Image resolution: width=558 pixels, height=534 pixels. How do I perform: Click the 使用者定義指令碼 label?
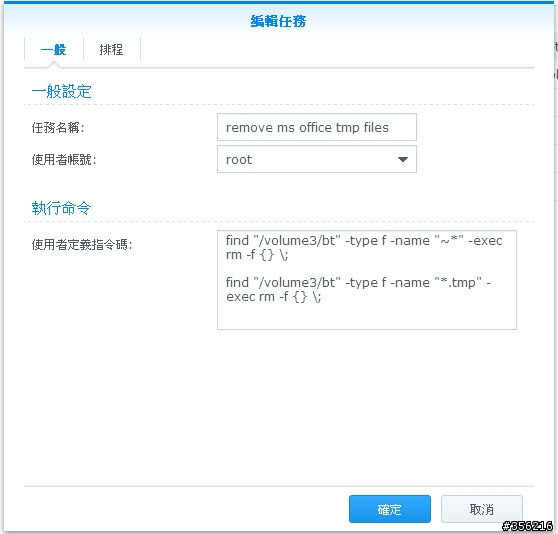(82, 244)
